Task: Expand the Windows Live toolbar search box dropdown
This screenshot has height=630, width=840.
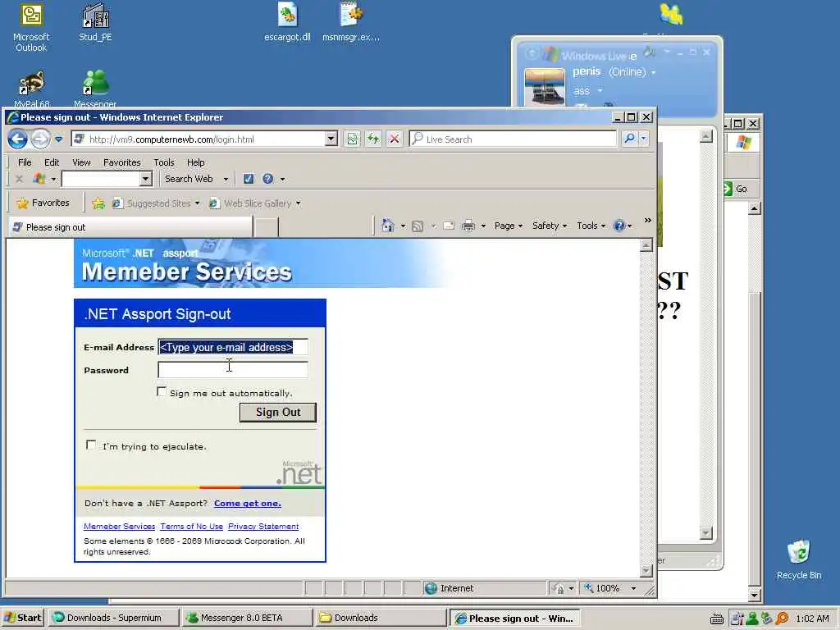Action: [145, 179]
